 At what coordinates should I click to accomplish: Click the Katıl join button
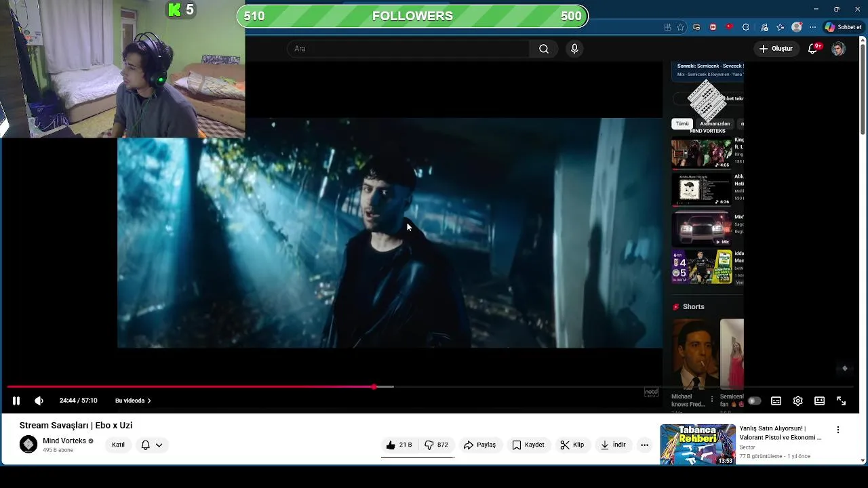pos(118,445)
